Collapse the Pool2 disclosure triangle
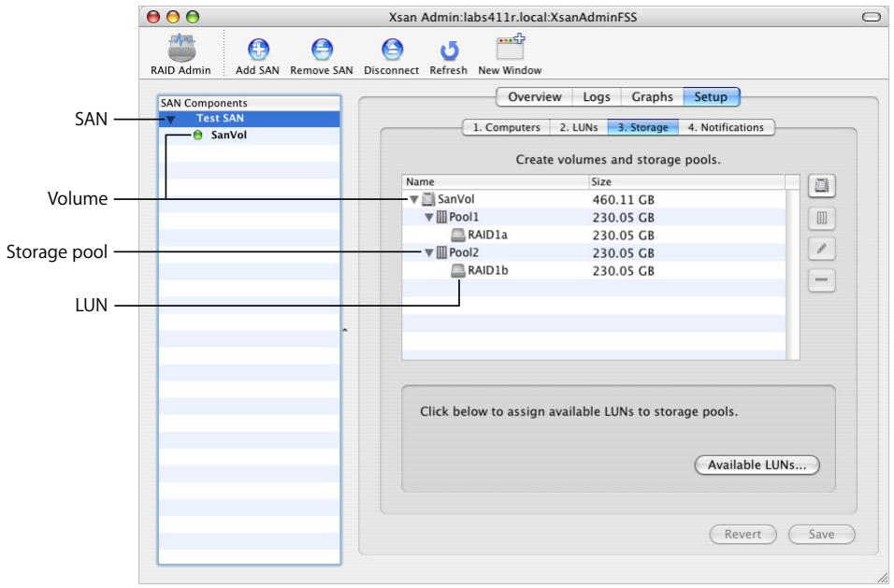The height and width of the screenshot is (588, 894). point(429,252)
